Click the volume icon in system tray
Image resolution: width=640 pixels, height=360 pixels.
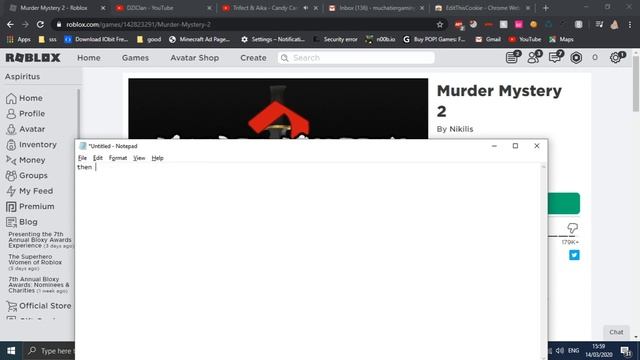tap(560, 351)
